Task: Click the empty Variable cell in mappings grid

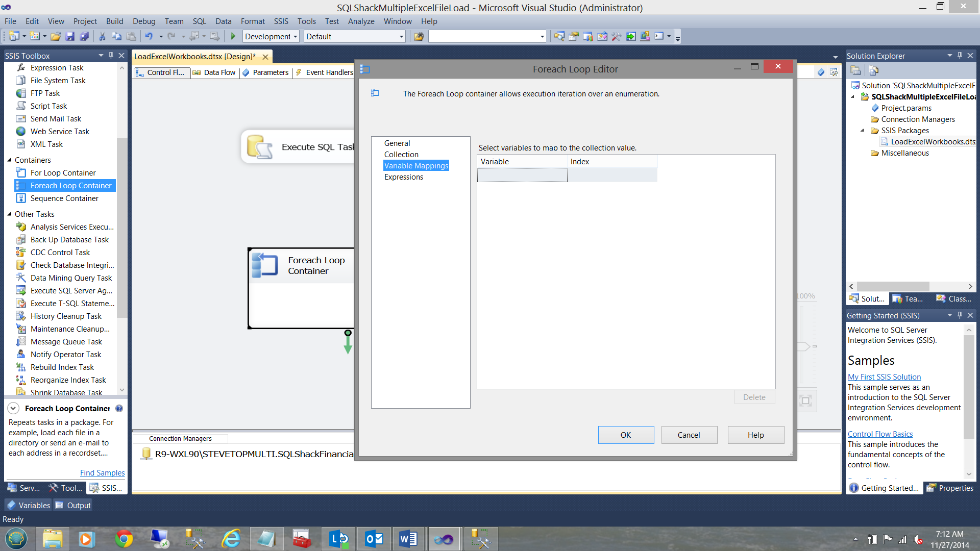Action: tap(522, 176)
